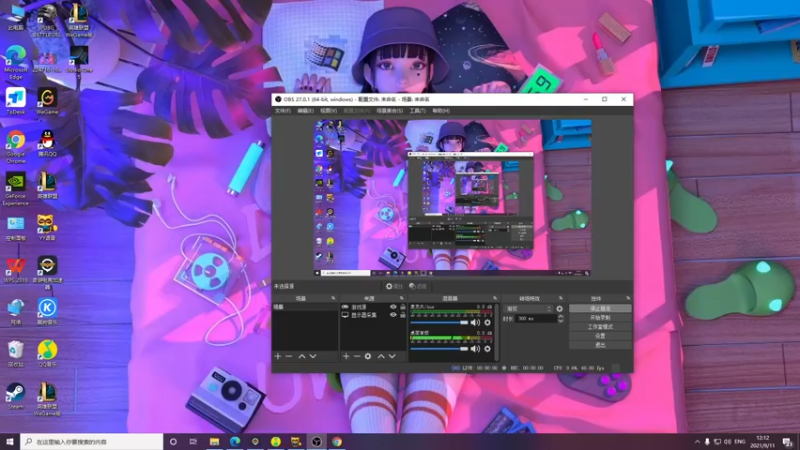Increase transition duration with the up arrow
The image size is (800, 450).
(561, 316)
